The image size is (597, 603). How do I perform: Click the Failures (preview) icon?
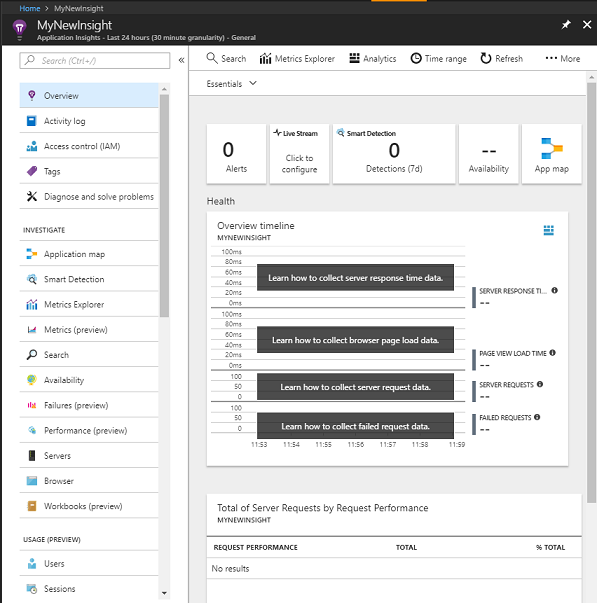coord(32,405)
